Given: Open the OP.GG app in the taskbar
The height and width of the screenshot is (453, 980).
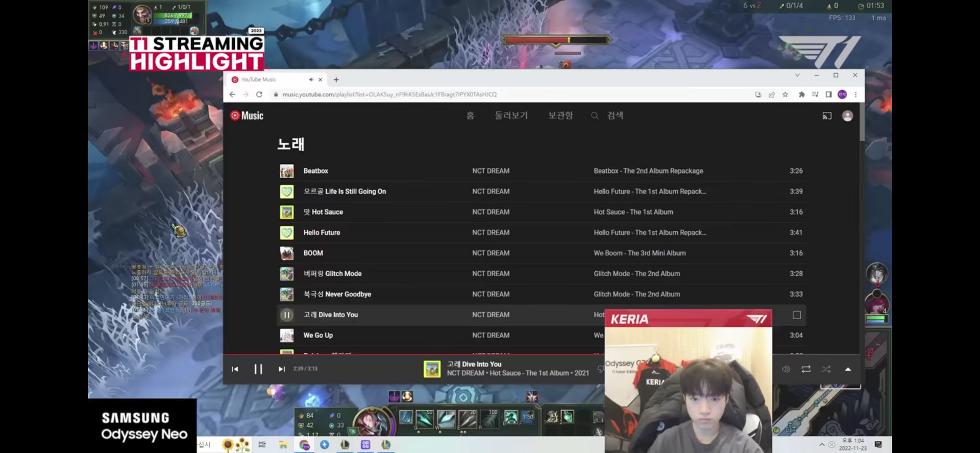Looking at the screenshot, I should pos(365,445).
